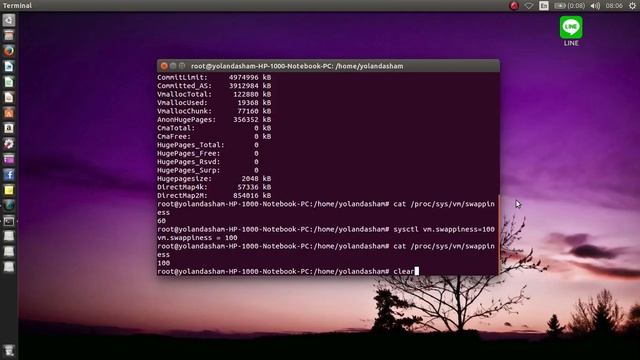
Task: Open System Settings from launcher
Action: [x=9, y=144]
